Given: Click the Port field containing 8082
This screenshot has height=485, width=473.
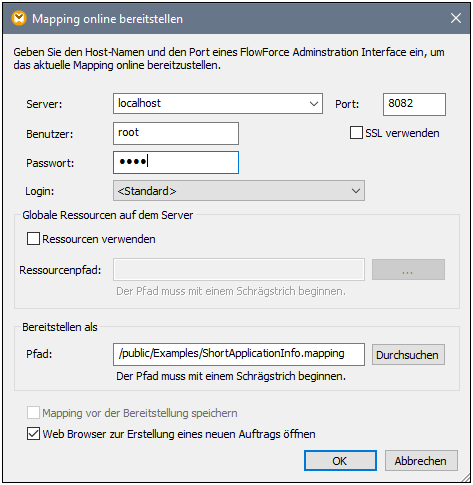Looking at the screenshot, I should click(414, 104).
